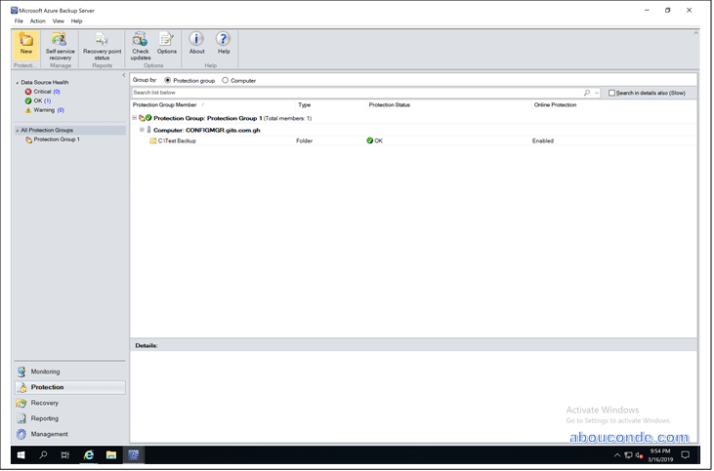Click the Search list below field
The height and width of the screenshot is (471, 714).
click(x=355, y=92)
